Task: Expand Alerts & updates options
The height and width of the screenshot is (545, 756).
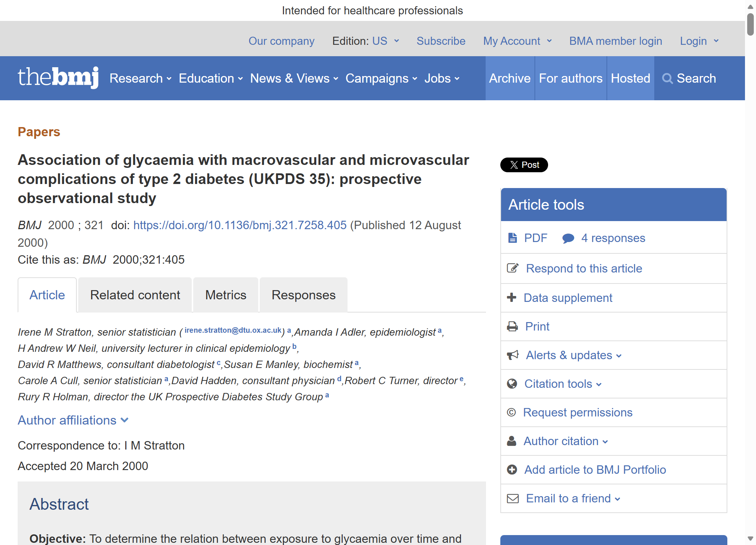Action: 573,355
